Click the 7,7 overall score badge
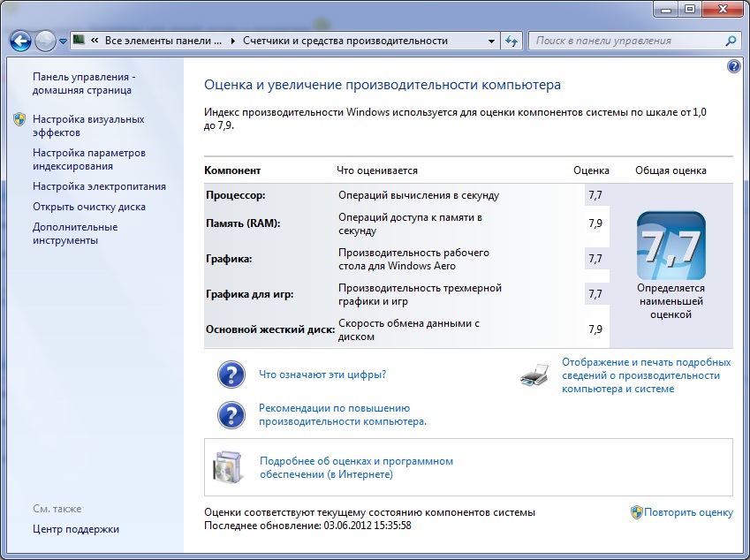 point(670,246)
